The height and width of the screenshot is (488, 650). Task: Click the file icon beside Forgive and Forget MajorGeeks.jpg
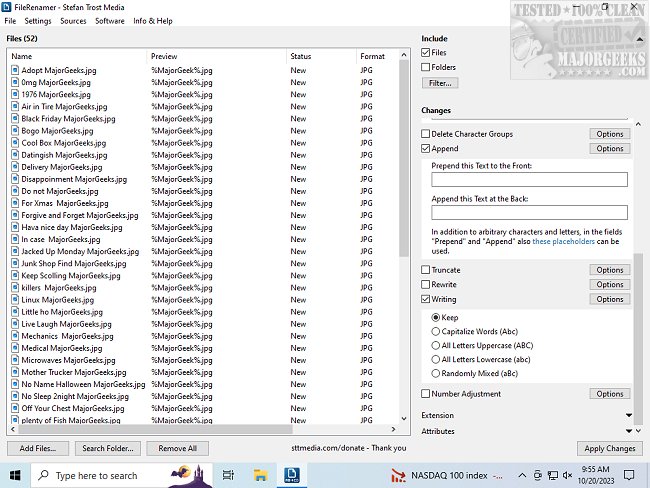15,215
